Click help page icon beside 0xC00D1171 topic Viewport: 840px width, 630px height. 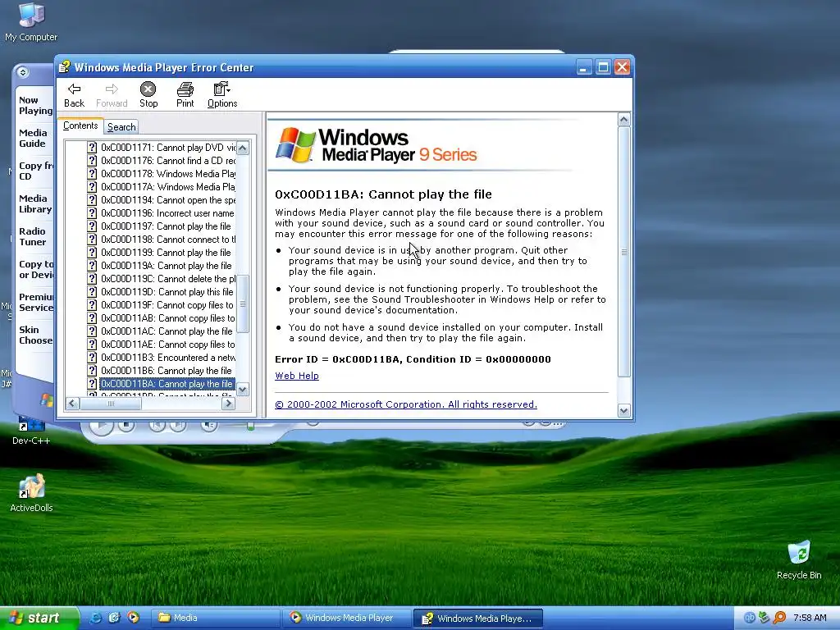coord(92,148)
